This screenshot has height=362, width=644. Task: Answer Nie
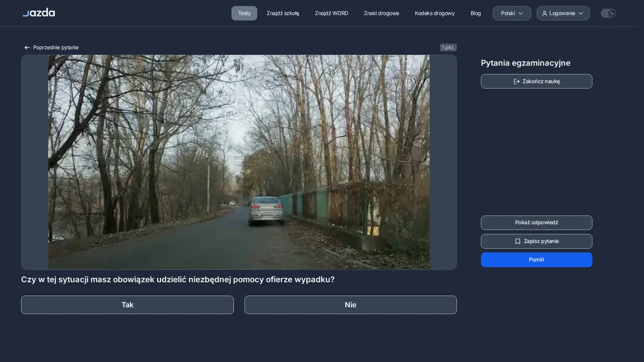350,305
